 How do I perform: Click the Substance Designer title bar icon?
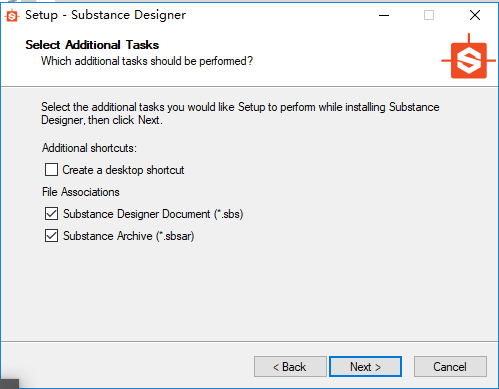(12, 15)
